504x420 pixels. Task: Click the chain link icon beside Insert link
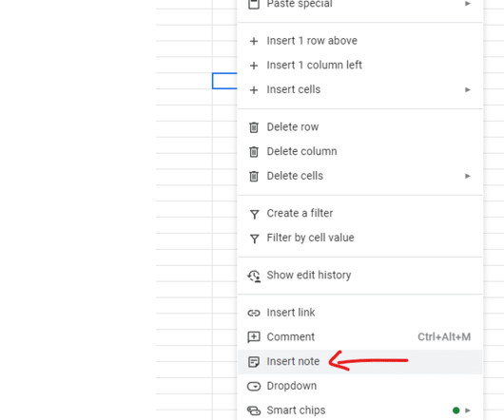[x=254, y=313]
